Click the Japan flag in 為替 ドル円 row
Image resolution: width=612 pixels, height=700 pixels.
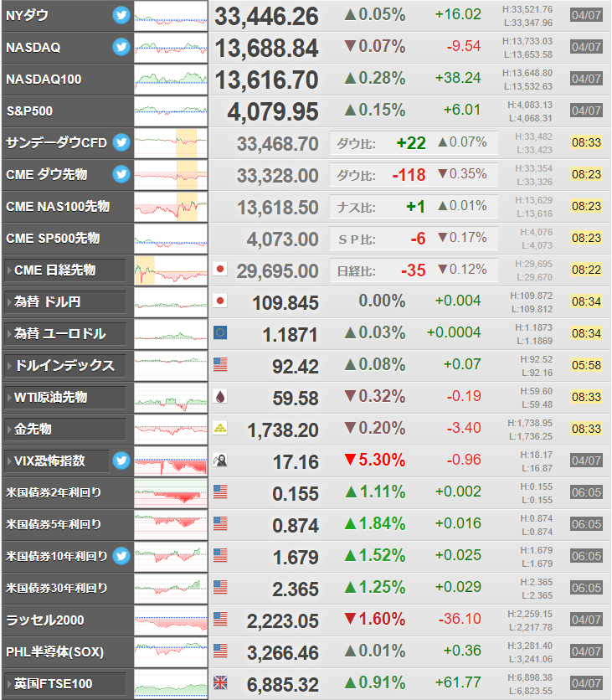(220, 301)
